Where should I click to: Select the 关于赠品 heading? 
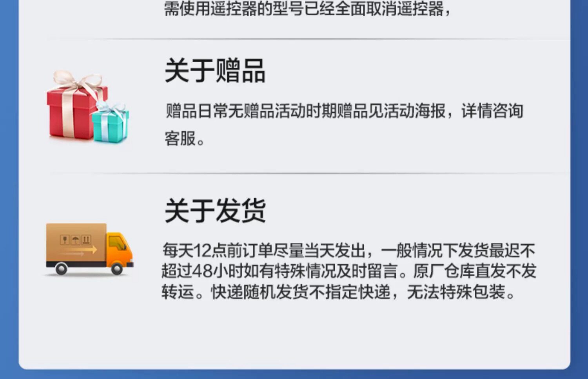(215, 70)
